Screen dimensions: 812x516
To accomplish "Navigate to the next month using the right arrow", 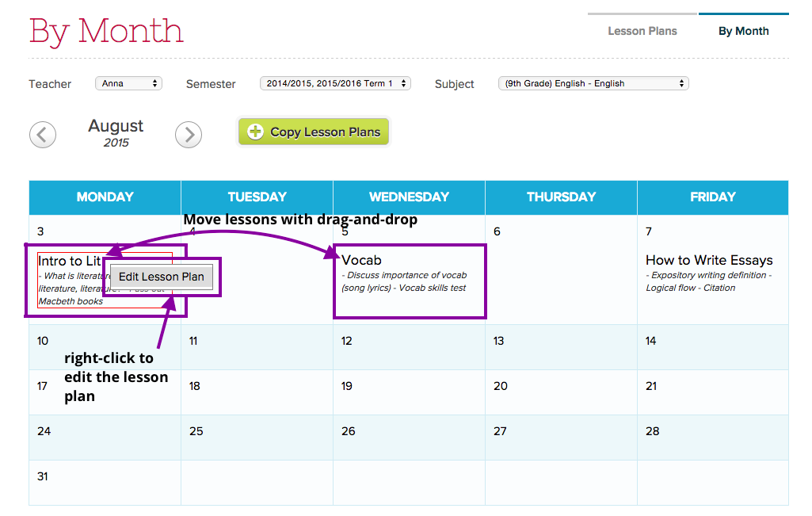I will click(x=189, y=134).
